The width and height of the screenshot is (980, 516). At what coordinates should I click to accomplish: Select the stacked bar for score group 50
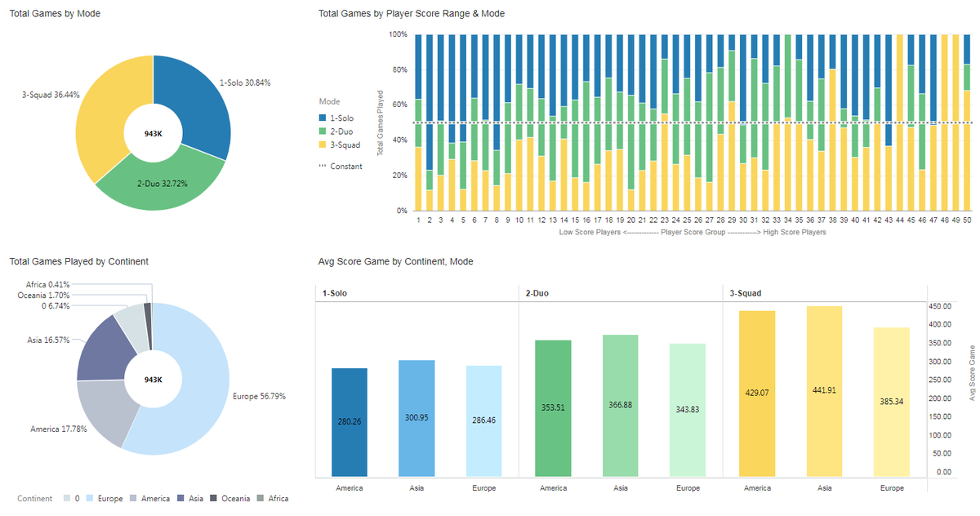(x=967, y=122)
